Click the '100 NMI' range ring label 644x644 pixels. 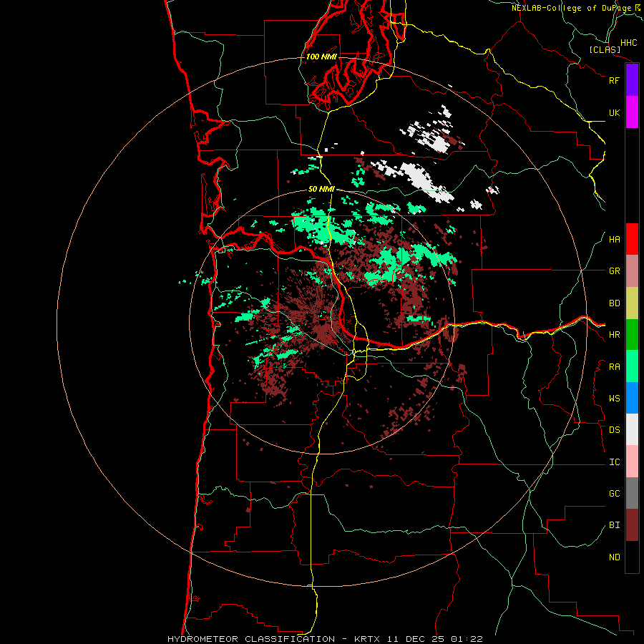click(321, 57)
